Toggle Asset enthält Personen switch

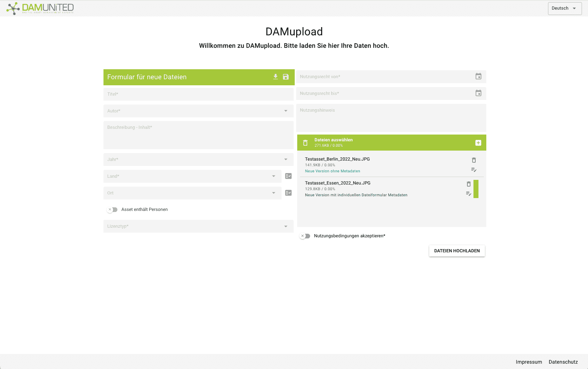click(112, 209)
